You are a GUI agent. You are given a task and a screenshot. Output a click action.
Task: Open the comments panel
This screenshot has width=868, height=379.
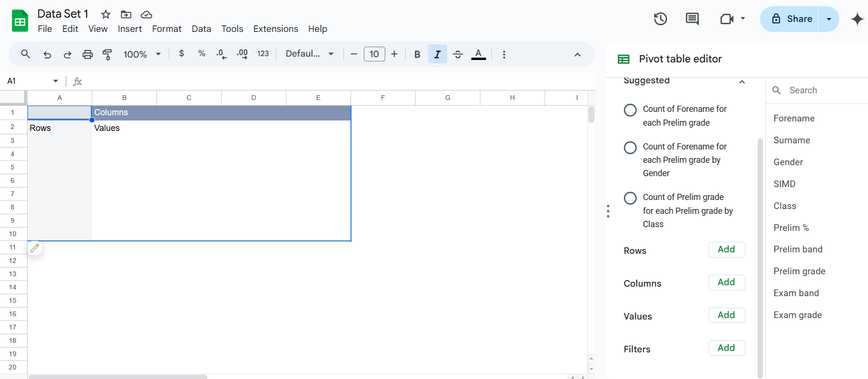pyautogui.click(x=692, y=19)
